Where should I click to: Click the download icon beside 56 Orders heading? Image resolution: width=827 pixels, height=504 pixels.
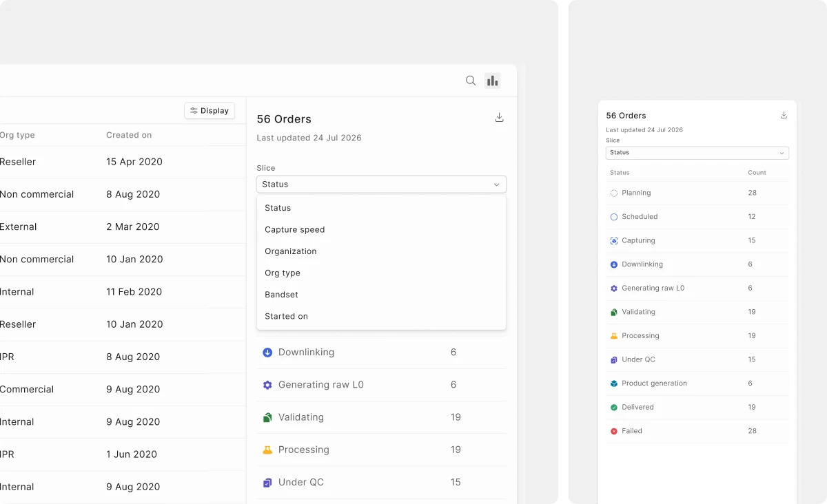click(500, 118)
